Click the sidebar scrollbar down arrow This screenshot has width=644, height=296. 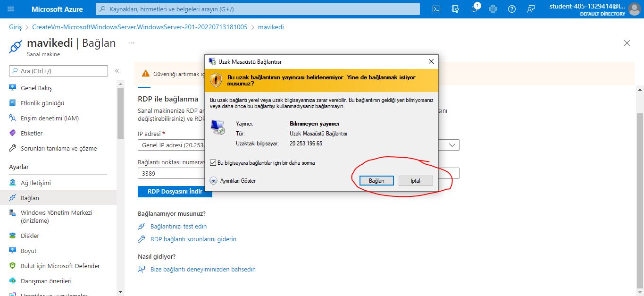pos(120,292)
